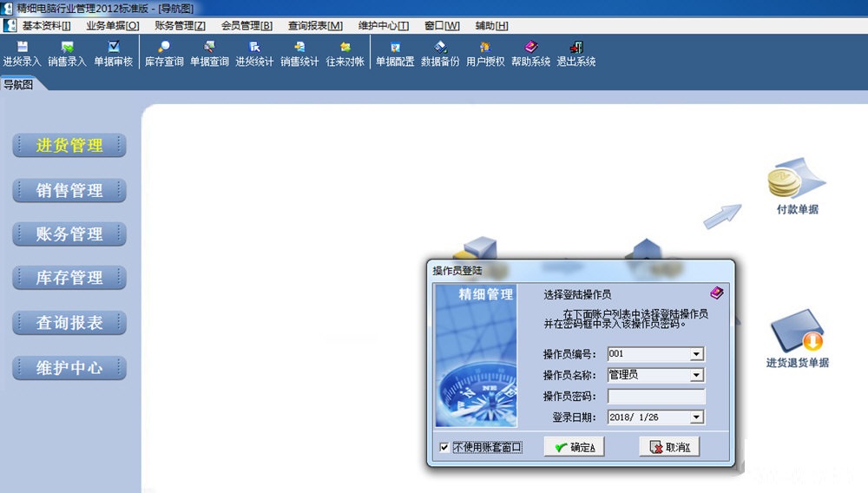Open the 单据配置 toolbar icon
The height and width of the screenshot is (493, 868).
click(395, 54)
